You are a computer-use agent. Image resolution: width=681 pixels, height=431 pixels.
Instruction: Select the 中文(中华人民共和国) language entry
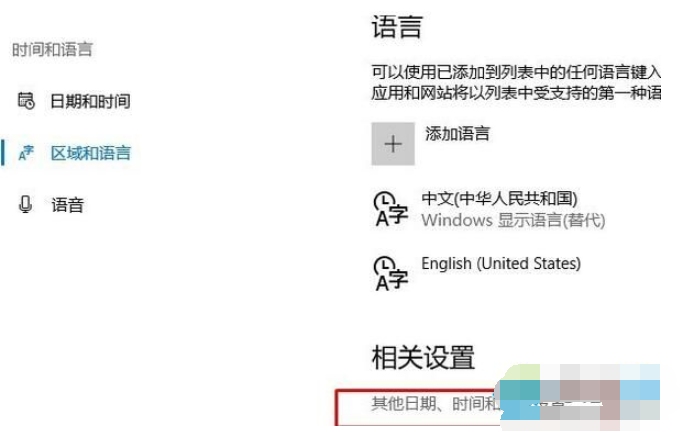coord(499,199)
